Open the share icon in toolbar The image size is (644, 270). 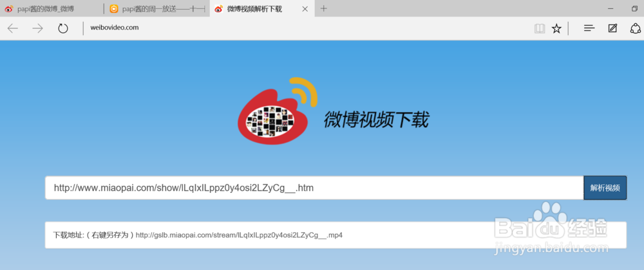636,28
